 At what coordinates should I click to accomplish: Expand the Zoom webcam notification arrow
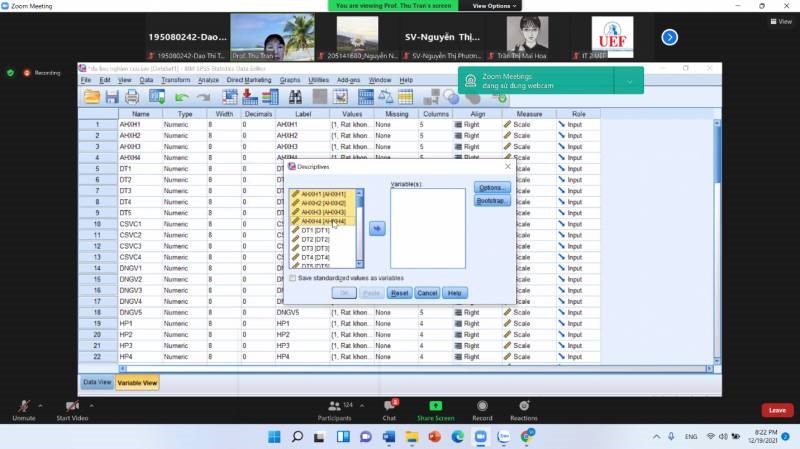tap(629, 80)
